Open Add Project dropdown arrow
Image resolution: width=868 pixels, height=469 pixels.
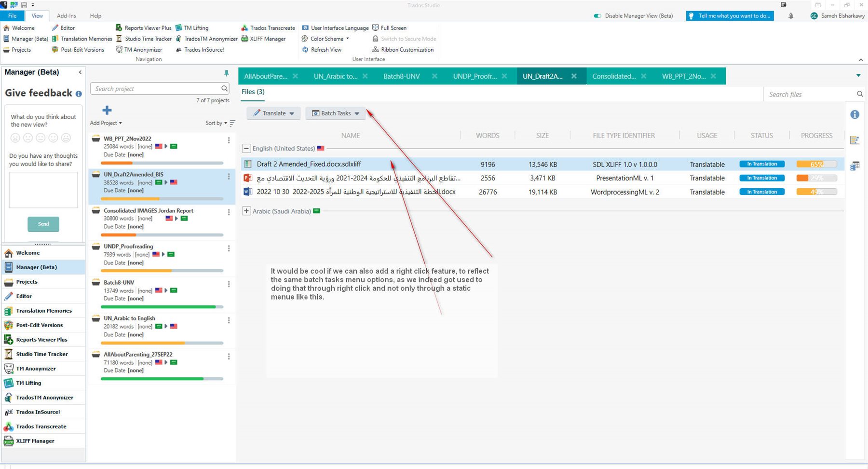[x=121, y=123]
